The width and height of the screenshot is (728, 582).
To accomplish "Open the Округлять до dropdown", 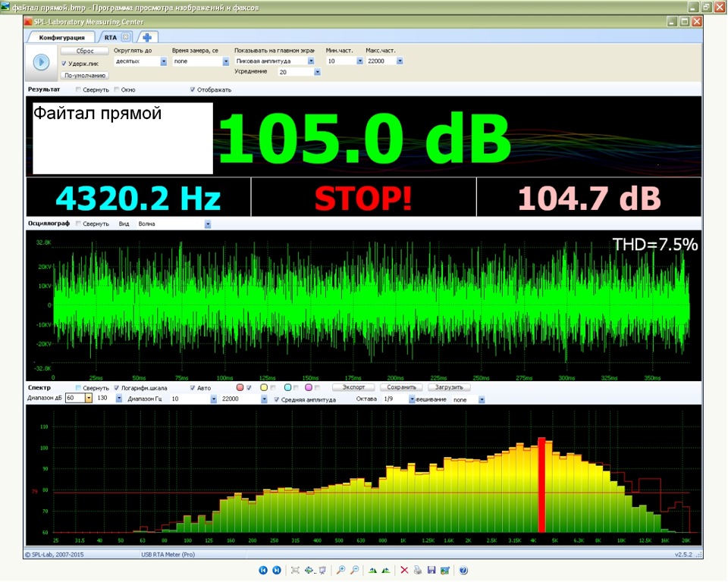I will [x=164, y=61].
